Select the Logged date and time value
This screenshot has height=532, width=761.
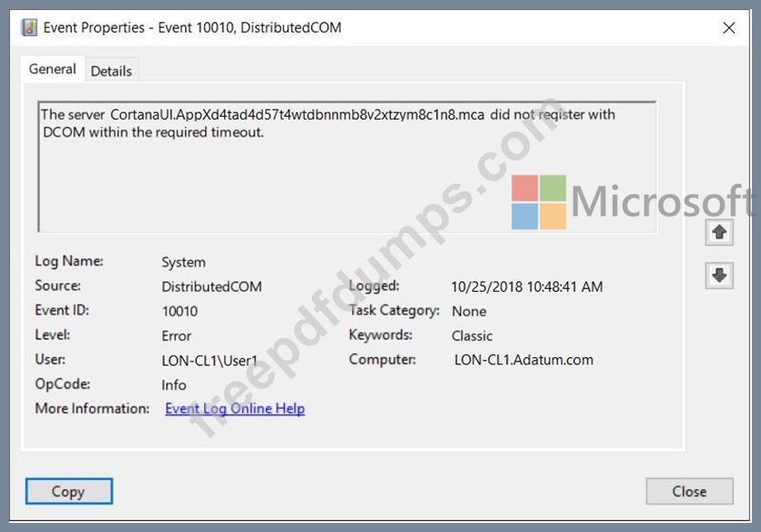tap(527, 286)
